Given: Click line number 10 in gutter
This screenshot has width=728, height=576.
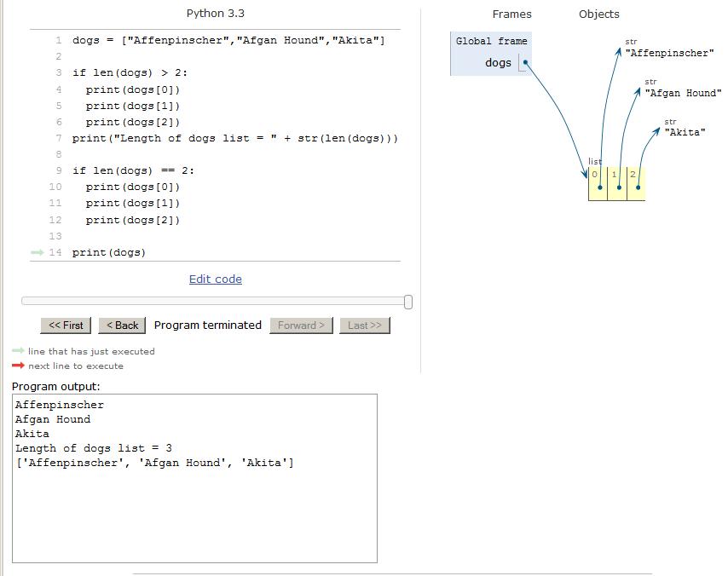Looking at the screenshot, I should coord(55,187).
